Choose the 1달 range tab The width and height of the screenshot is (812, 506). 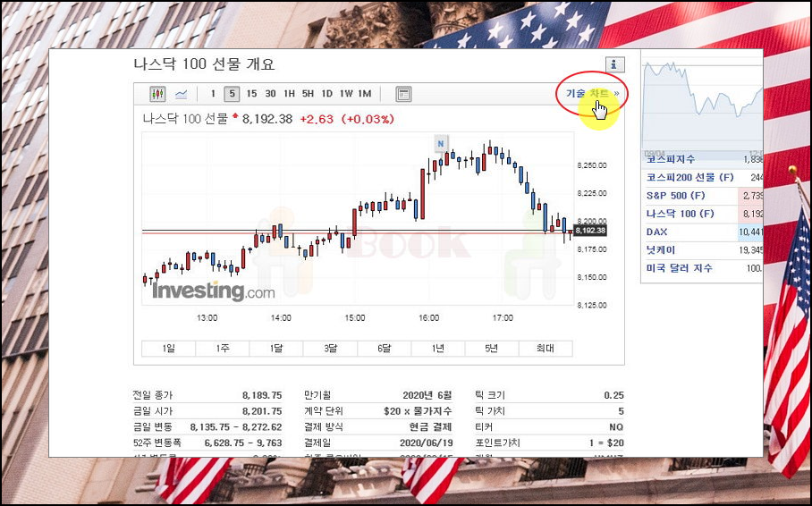pos(276,349)
